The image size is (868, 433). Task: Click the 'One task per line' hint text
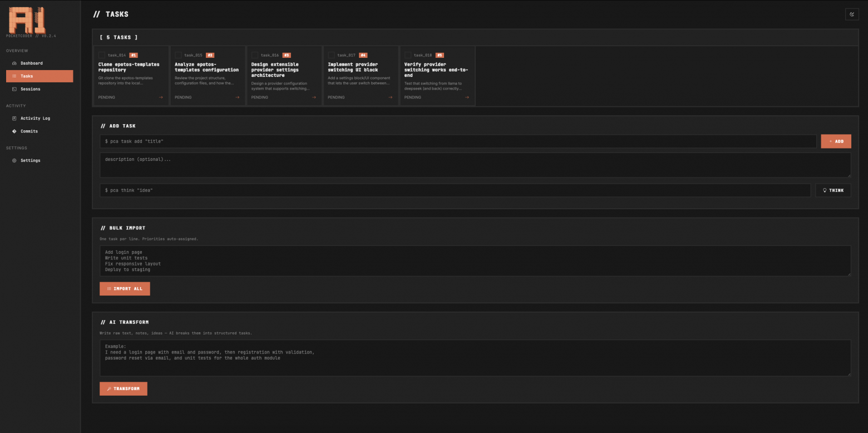(149, 239)
